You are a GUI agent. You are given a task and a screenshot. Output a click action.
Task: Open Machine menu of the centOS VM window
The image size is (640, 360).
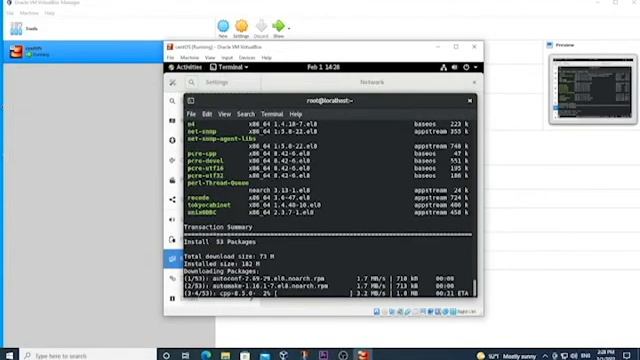point(189,58)
